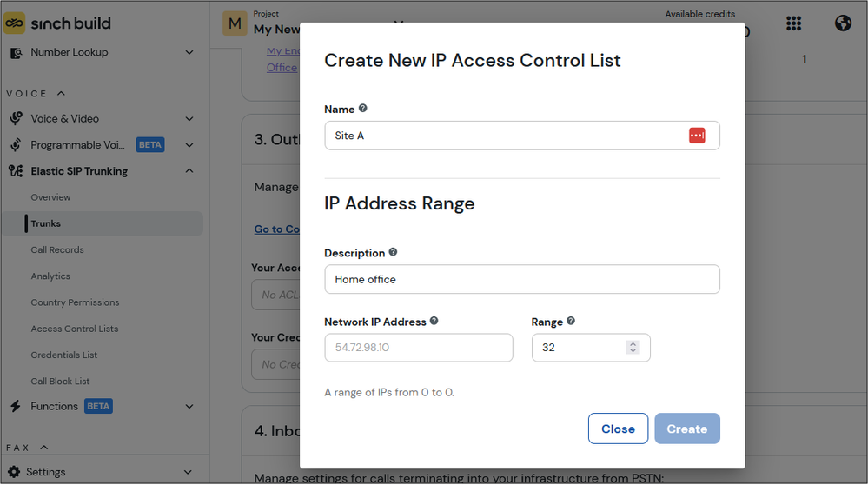868x485 pixels.
Task: Expand the Number Lookup chevron
Action: pyautogui.click(x=189, y=53)
